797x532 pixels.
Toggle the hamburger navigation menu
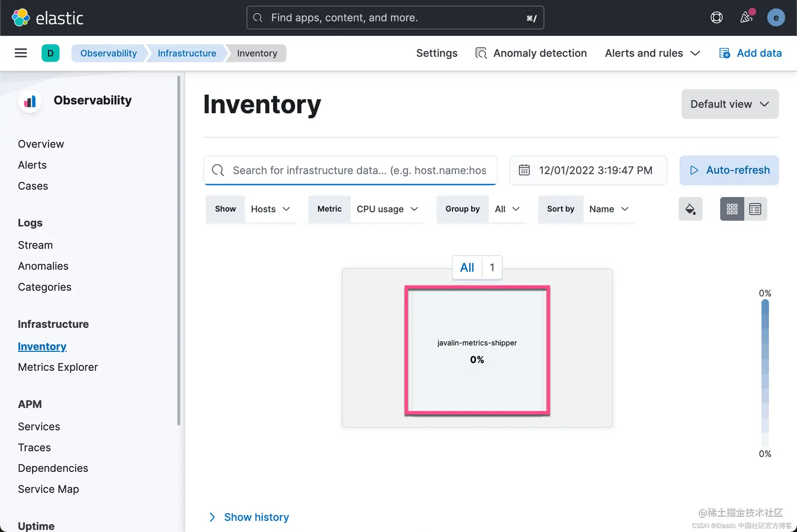click(x=21, y=53)
